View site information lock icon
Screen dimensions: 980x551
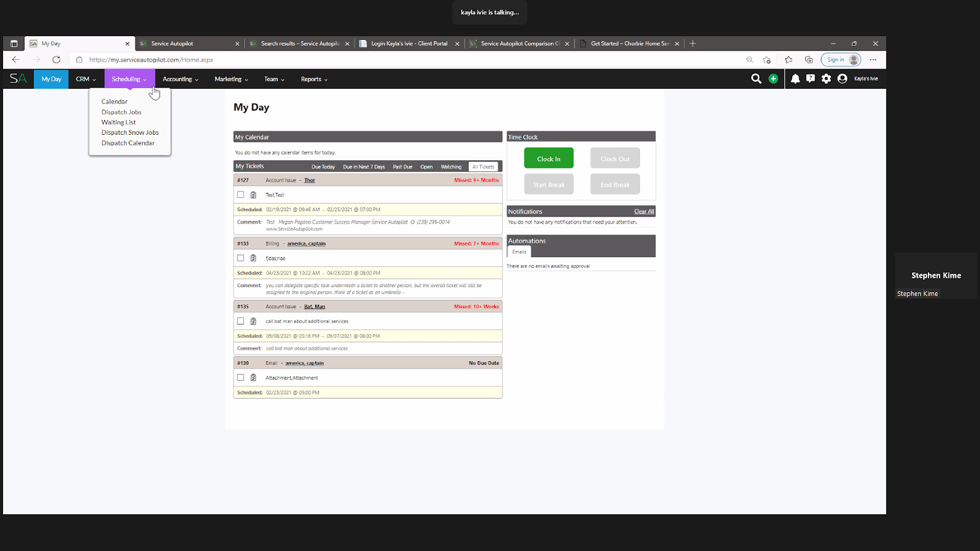tap(79, 59)
